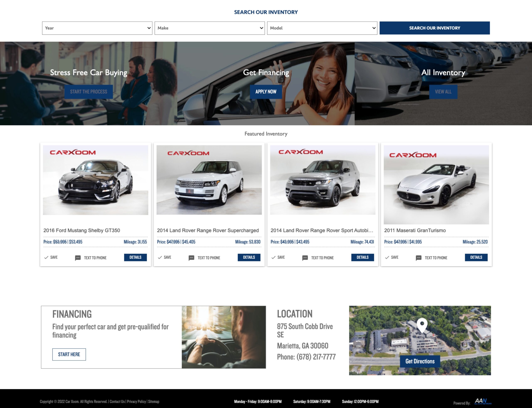Click Start The Process button

89,92
